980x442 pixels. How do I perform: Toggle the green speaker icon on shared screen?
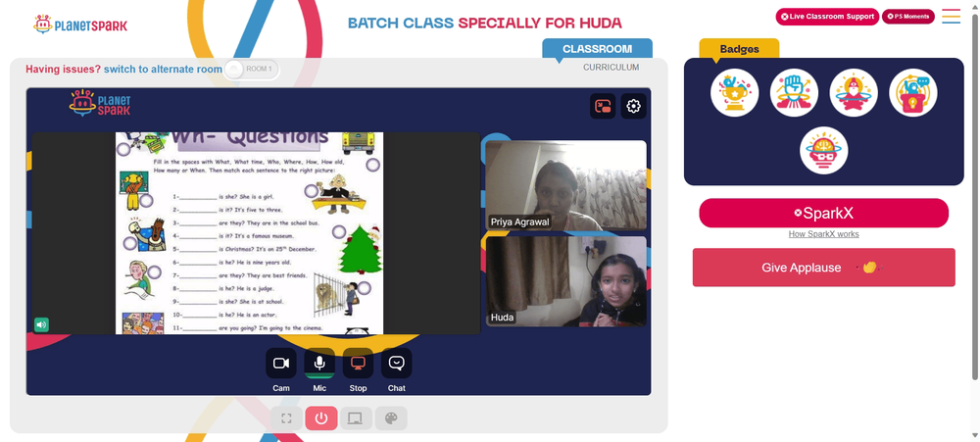(41, 324)
